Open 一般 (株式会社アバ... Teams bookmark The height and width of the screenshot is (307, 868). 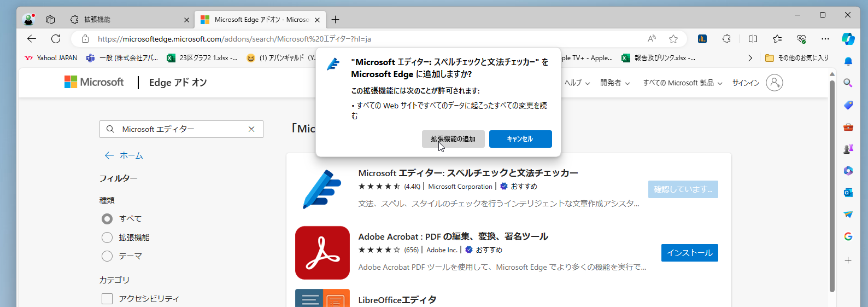click(x=122, y=58)
